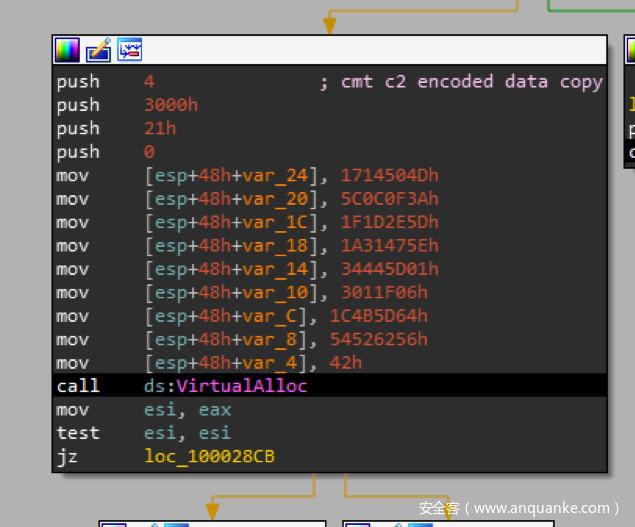Select the value 5C0C0F3Ah
This screenshot has width=635, height=527.
(x=389, y=199)
